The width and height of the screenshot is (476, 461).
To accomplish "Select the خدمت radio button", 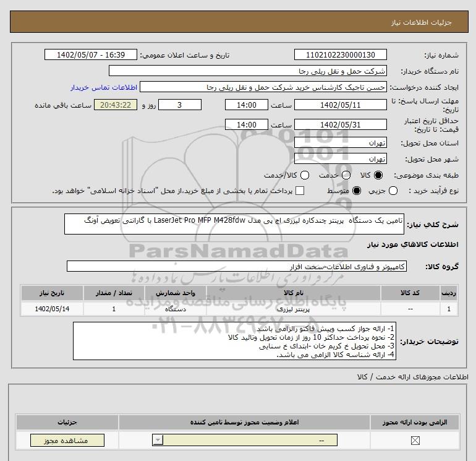I will (x=346, y=175).
